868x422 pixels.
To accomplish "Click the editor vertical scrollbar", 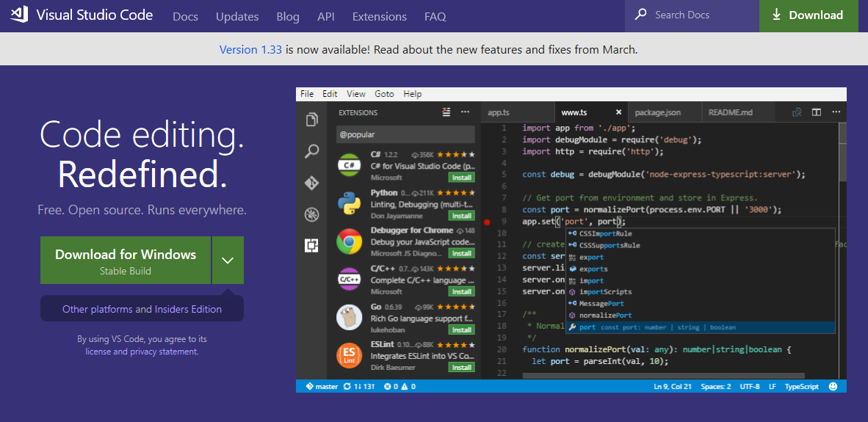I will click(842, 152).
